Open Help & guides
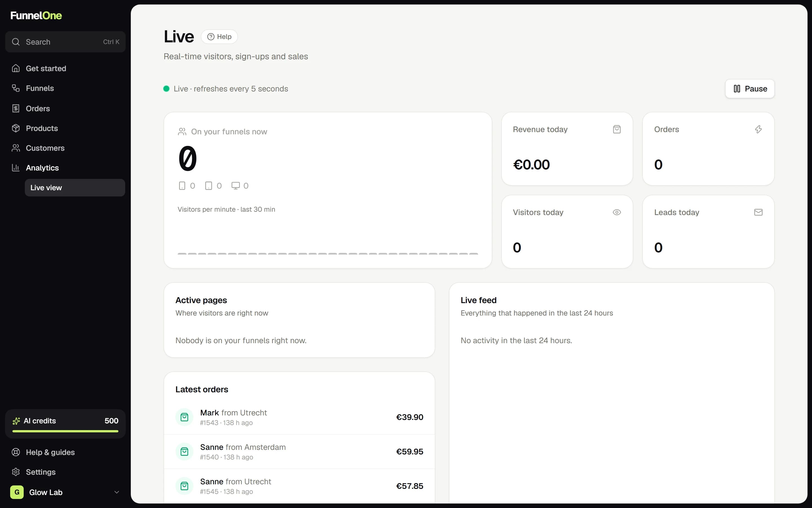Screen dimensions: 812x508 (x=65, y=452)
